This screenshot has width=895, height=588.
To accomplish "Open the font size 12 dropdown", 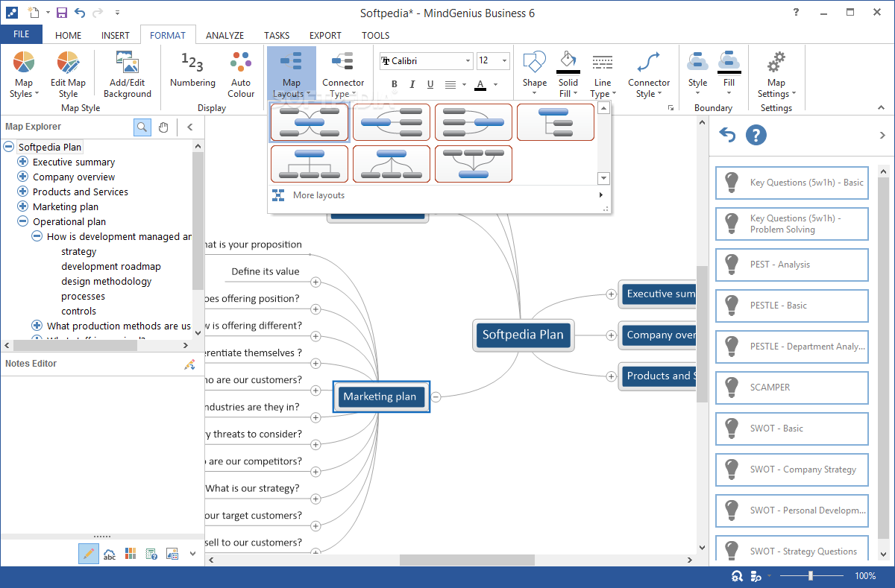I will pos(505,61).
